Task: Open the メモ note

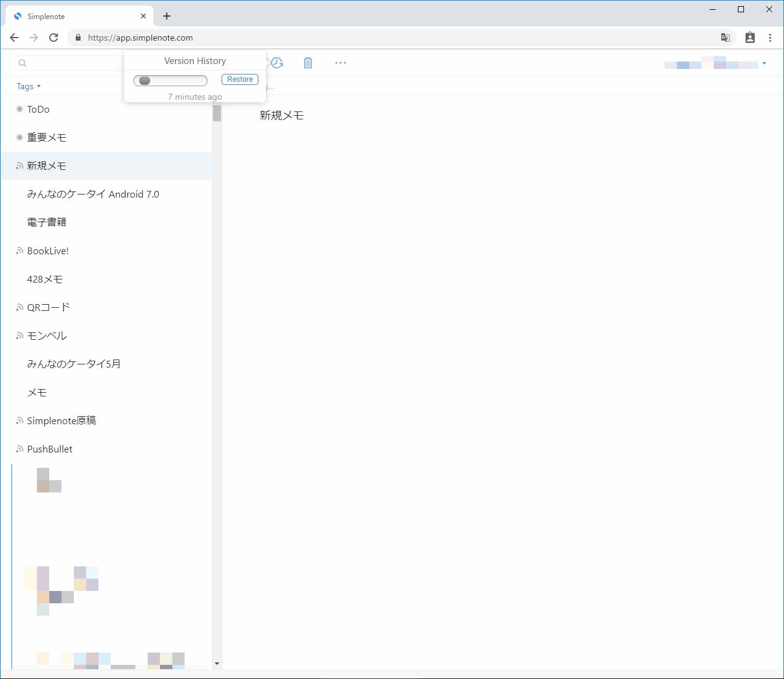Action: click(x=106, y=392)
